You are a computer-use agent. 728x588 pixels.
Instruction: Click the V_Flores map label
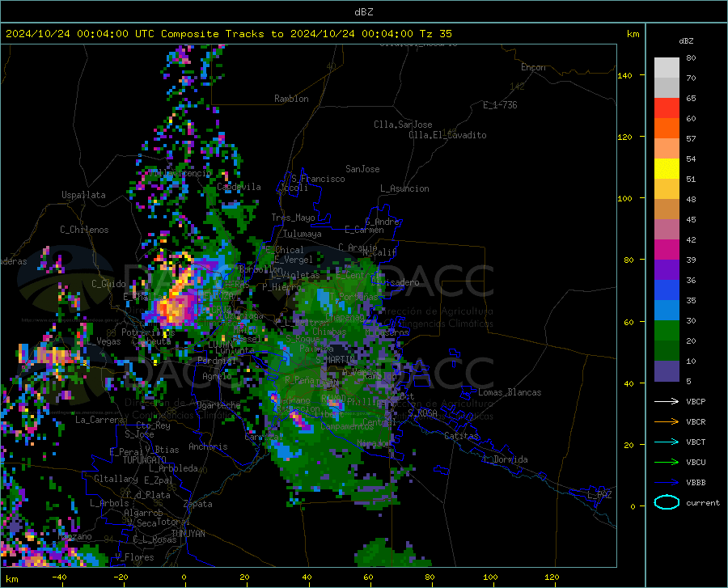(134, 557)
